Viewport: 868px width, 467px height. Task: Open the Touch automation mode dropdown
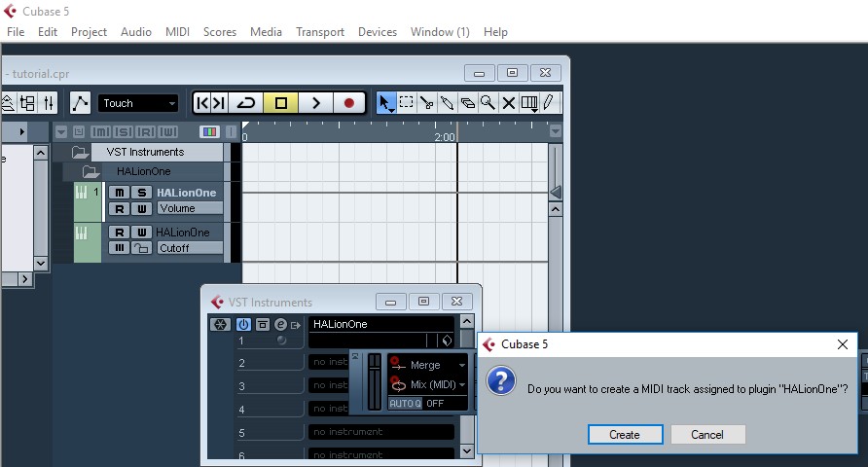click(138, 103)
